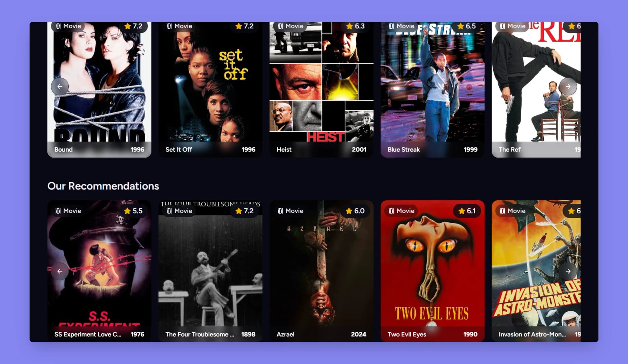Click the left arrow in the recommendations row
Screen dimensions: 628x364
click(60, 271)
